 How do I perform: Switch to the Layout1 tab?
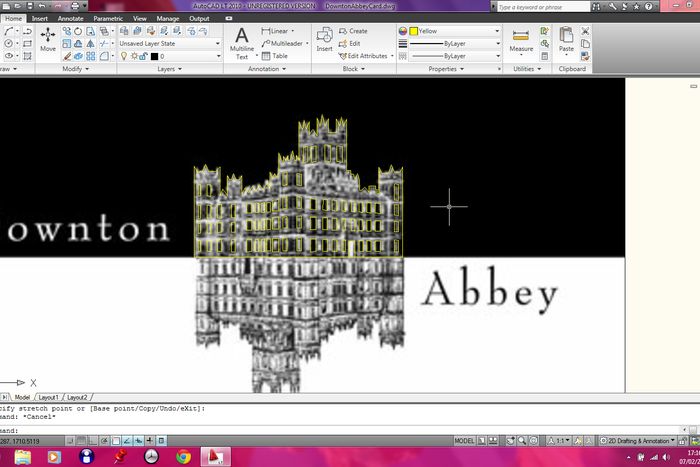point(48,397)
